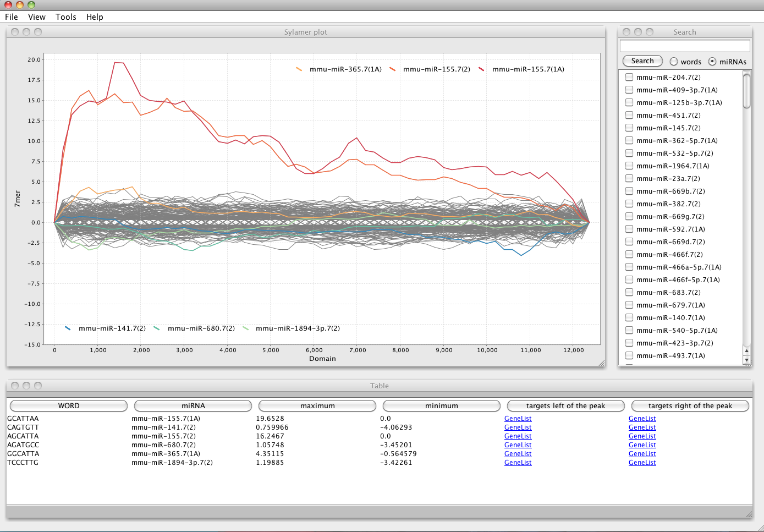Check mmu-miR-451.7(2) checkbox

(x=629, y=115)
